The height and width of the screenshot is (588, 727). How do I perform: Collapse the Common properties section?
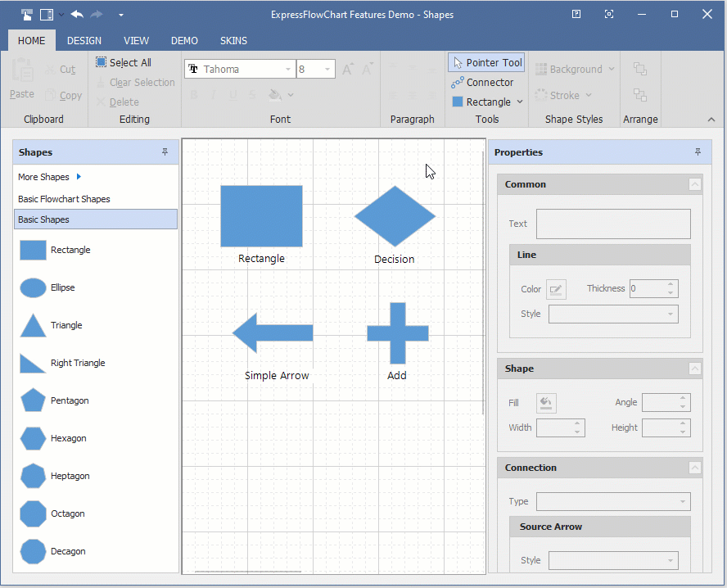(695, 184)
